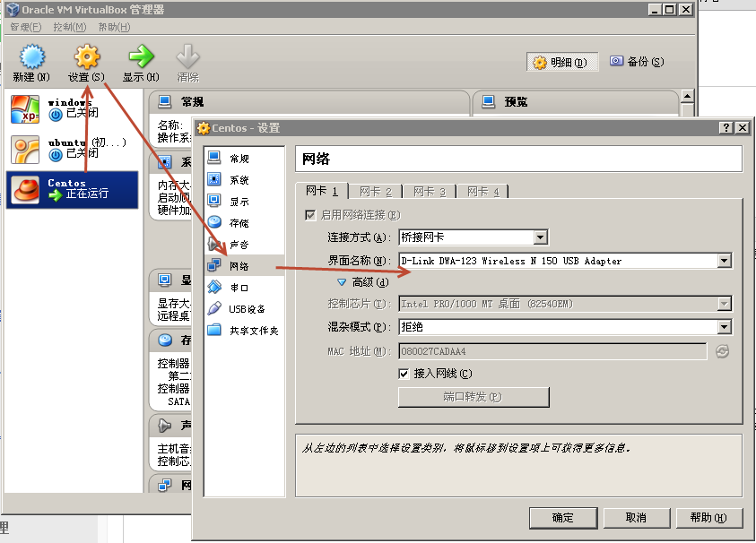The image size is (756, 543).
Task: Click the network section icon at manager bottom
Action: click(x=164, y=485)
